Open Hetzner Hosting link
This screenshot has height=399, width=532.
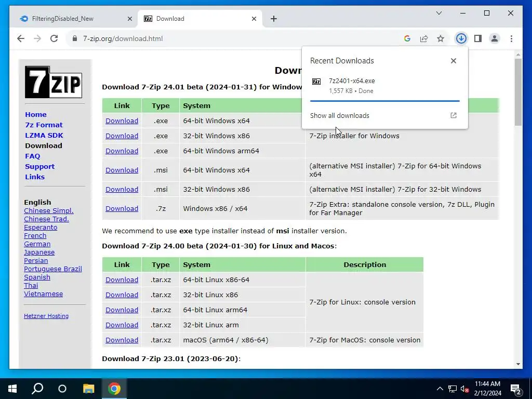[46, 316]
